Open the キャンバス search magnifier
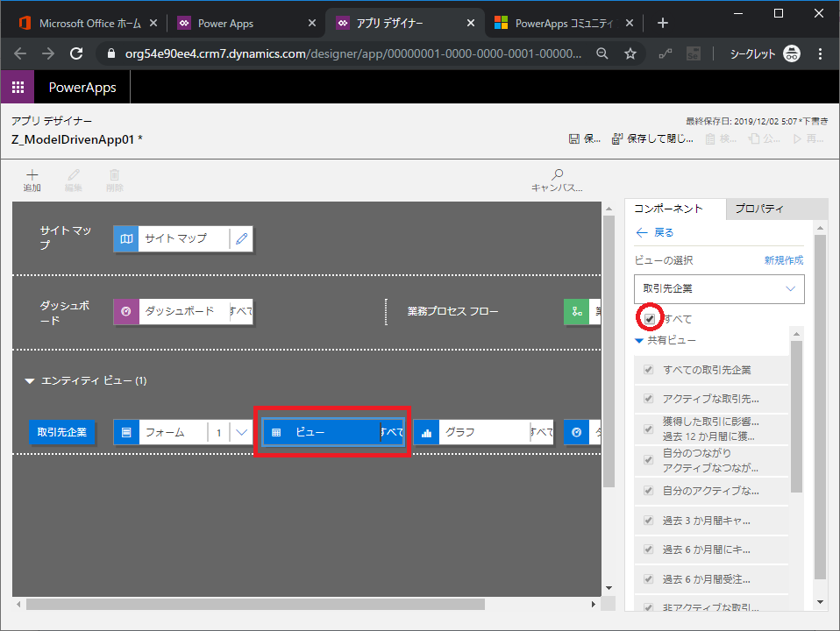840x631 pixels. click(x=557, y=174)
